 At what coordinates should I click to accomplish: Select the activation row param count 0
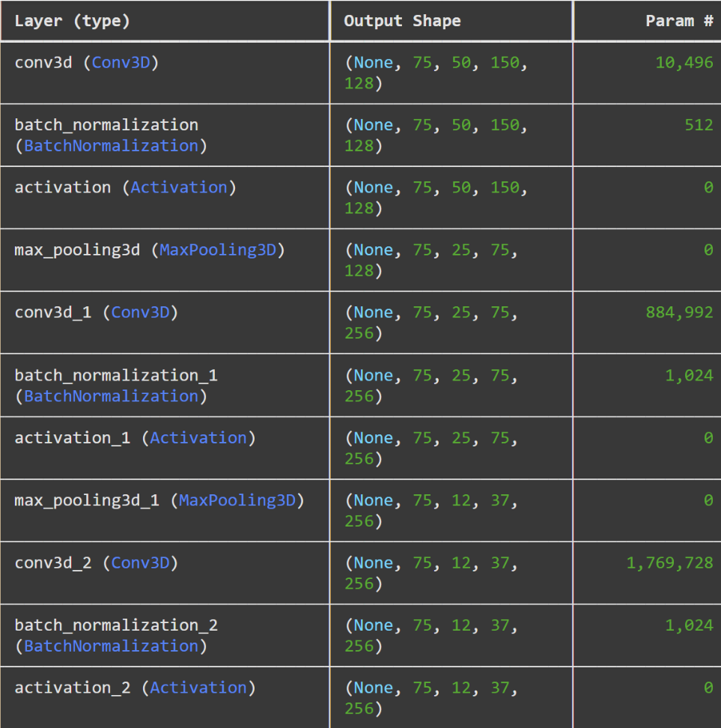[708, 187]
